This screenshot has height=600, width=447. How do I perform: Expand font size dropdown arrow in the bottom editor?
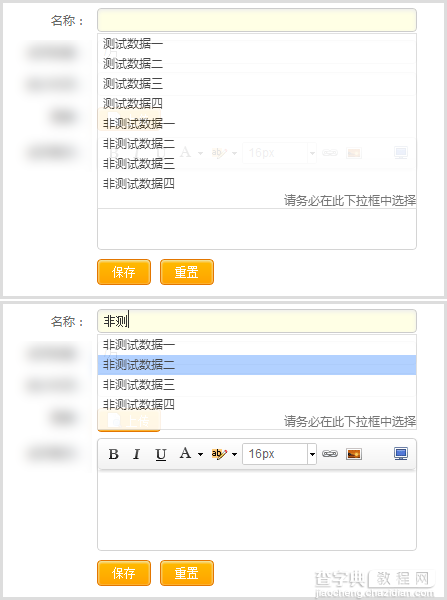(312, 454)
